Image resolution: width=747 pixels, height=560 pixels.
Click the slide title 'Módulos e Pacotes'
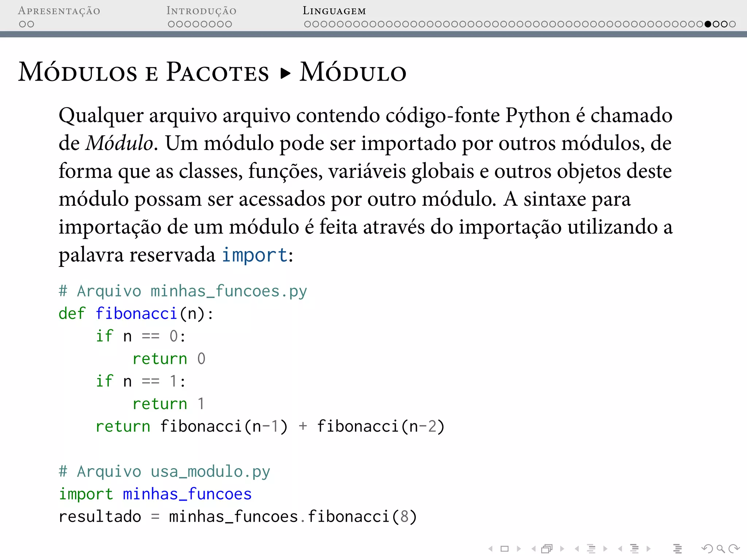[x=144, y=71]
